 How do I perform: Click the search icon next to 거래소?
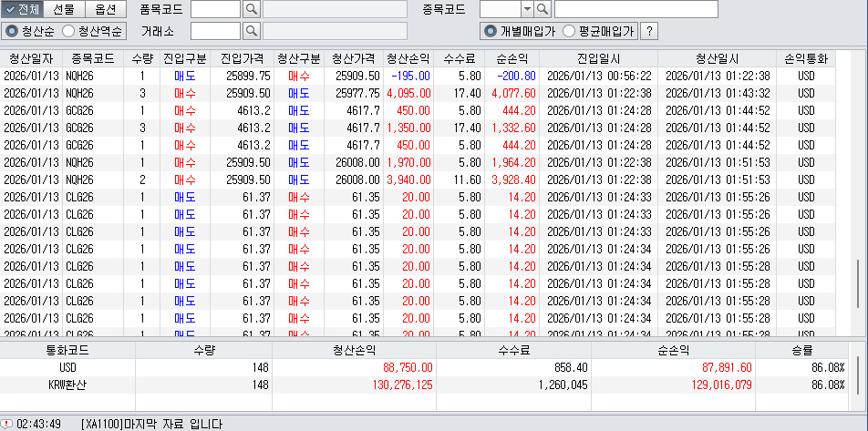coord(252,31)
